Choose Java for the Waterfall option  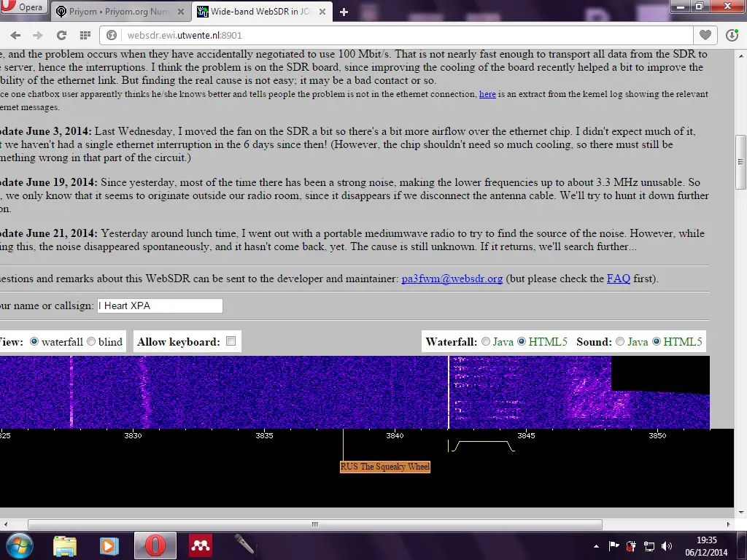[x=486, y=342]
